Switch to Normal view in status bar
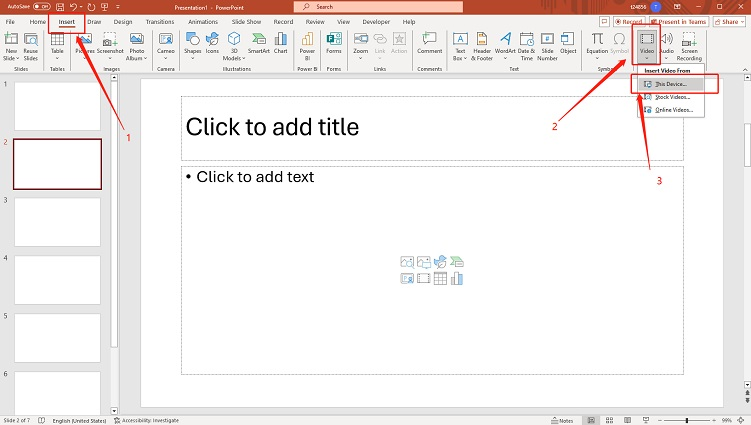This screenshot has width=751, height=425. (x=591, y=420)
